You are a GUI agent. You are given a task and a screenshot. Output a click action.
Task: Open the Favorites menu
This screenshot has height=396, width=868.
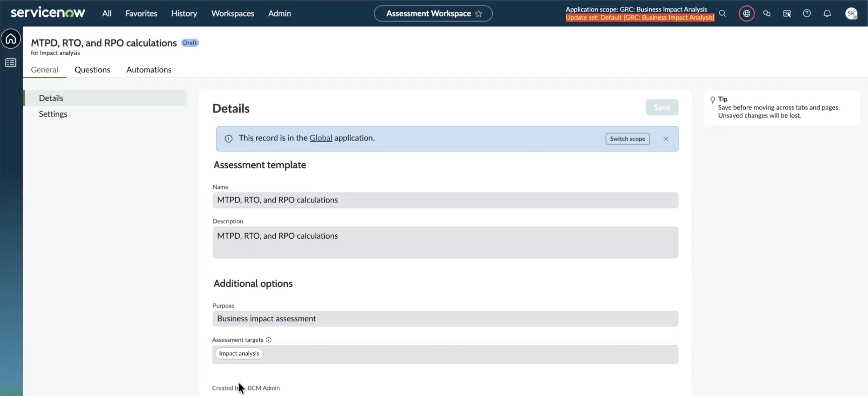(141, 14)
